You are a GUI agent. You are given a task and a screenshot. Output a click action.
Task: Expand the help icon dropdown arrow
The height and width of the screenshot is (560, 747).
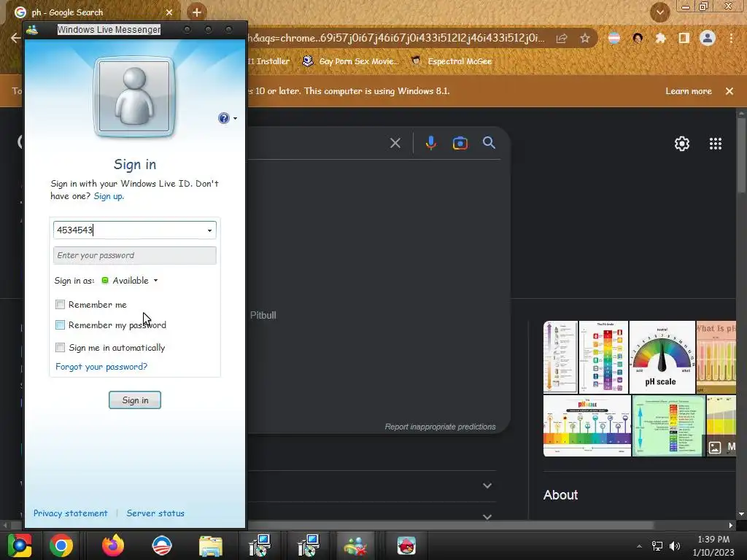235,119
